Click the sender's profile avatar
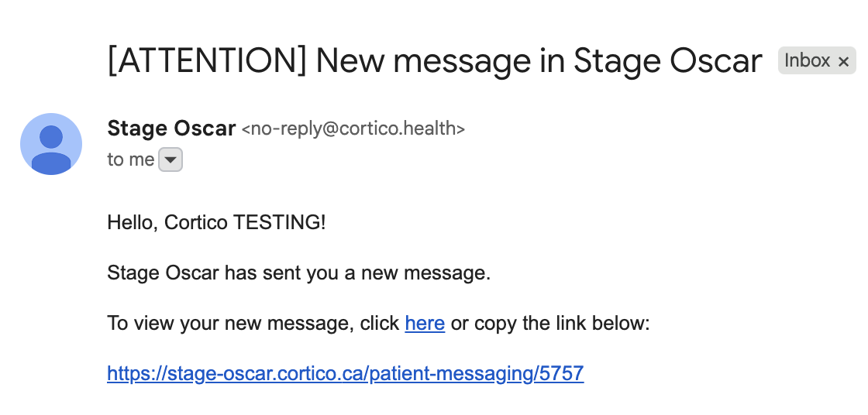Viewport: 868px width, 415px height. pos(51,144)
